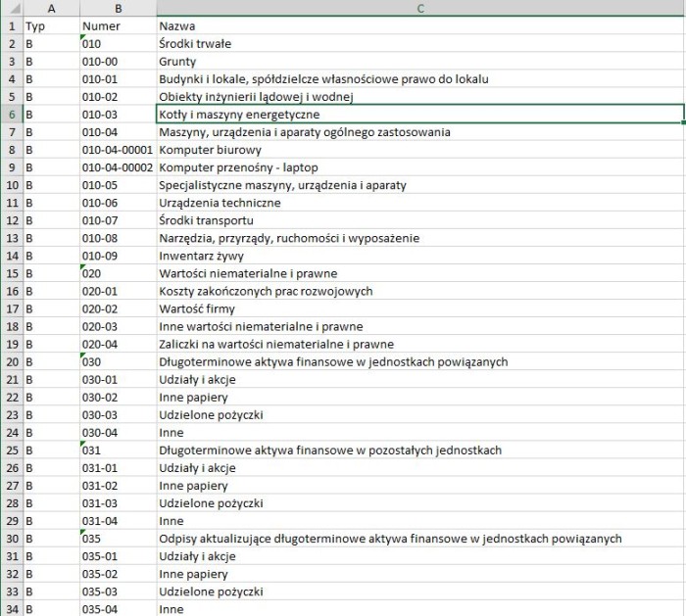Viewport: 686px width, 616px height.
Task: Click row header number 20
Action: coord(11,361)
